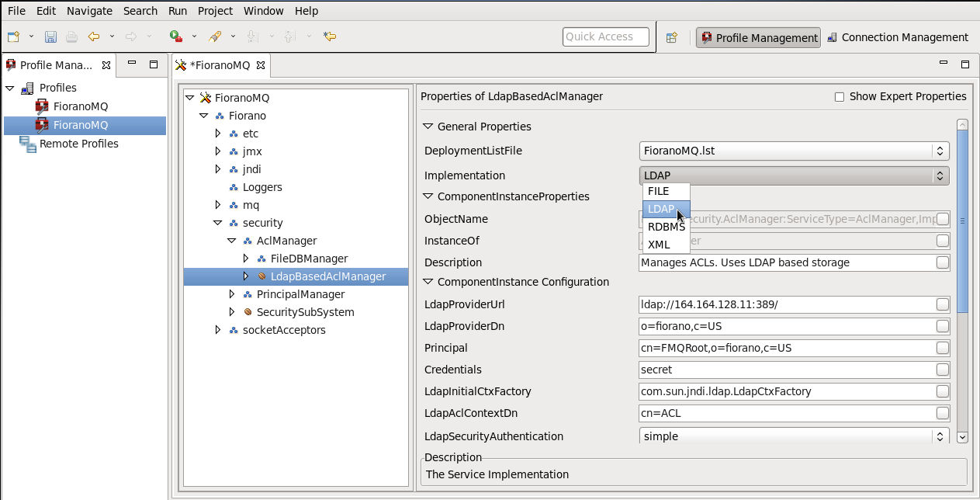Minimize the FioranoMQ editor area
Screen dimensions: 980x500
pos(944,63)
